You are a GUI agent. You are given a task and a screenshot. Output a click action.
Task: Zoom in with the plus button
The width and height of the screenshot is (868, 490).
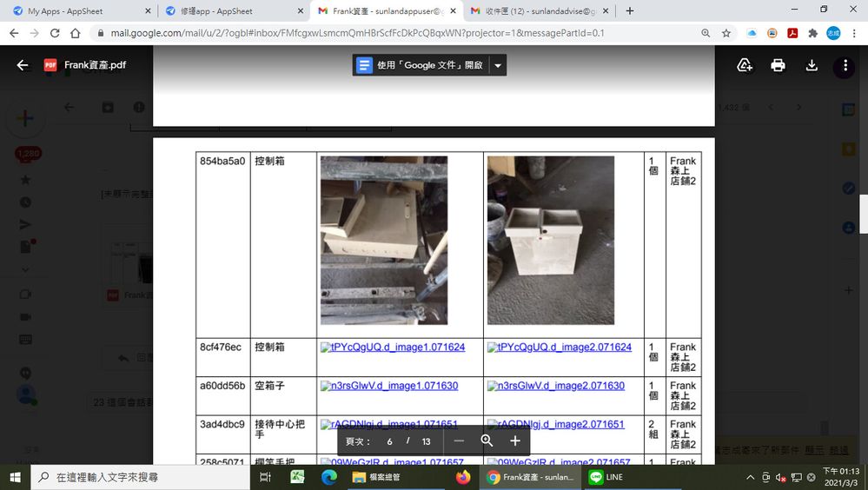coord(515,440)
